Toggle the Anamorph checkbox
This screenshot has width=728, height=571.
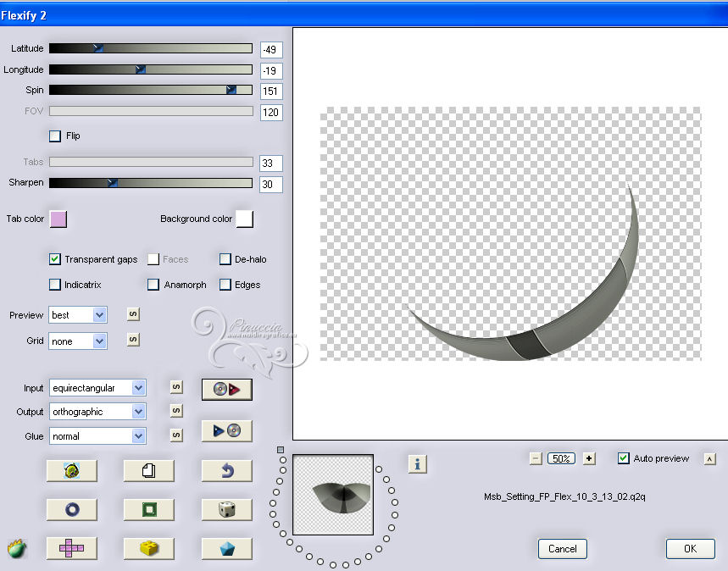coord(153,285)
